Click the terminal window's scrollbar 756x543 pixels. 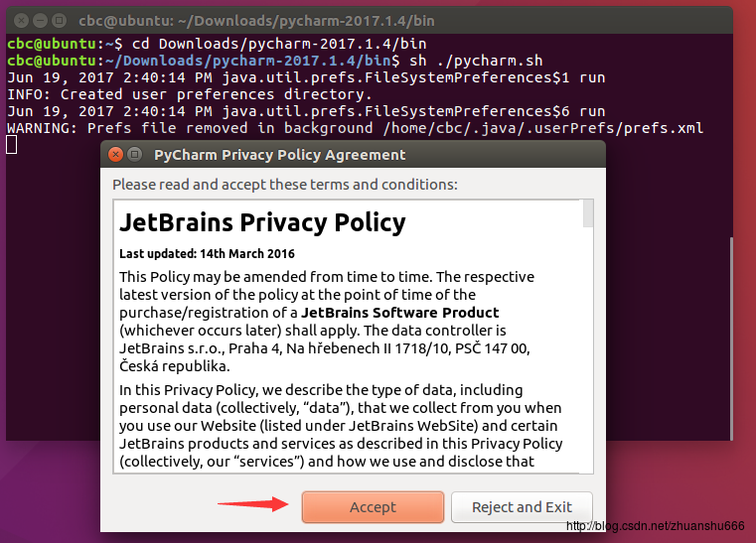(731, 339)
